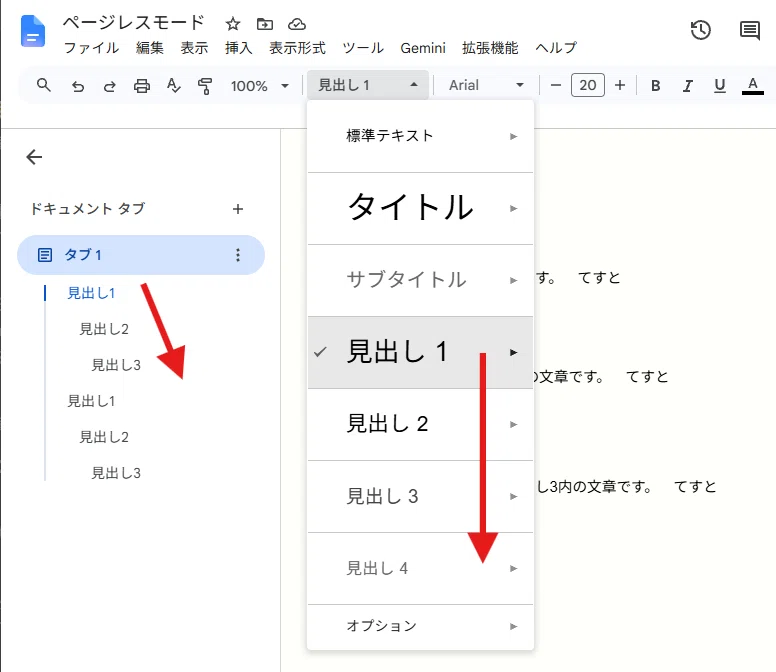
Task: Open the Arial font dropdown
Action: (486, 85)
